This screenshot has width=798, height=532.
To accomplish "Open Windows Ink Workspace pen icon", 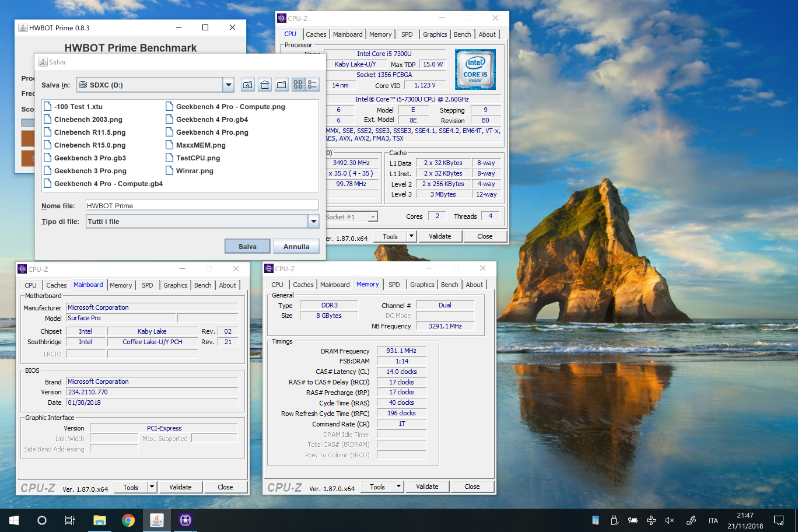I will pos(691,520).
